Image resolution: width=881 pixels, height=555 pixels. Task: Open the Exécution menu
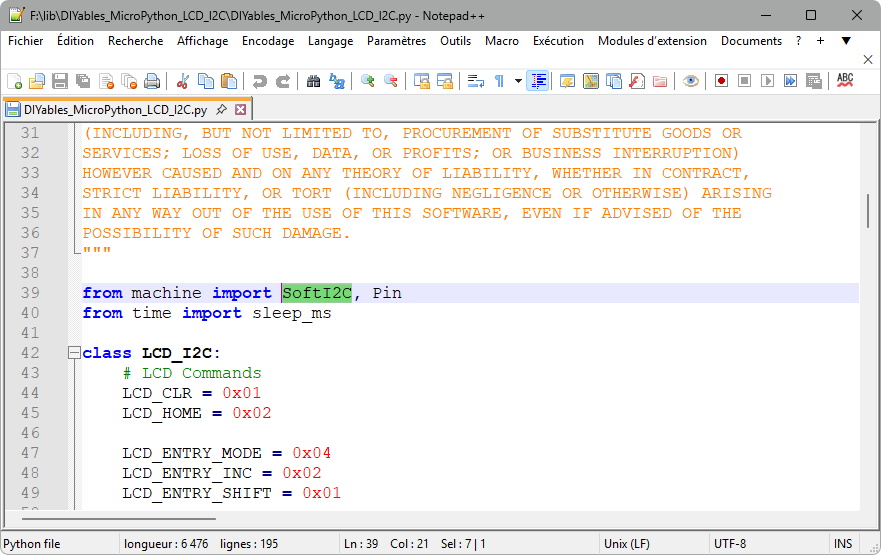(558, 41)
